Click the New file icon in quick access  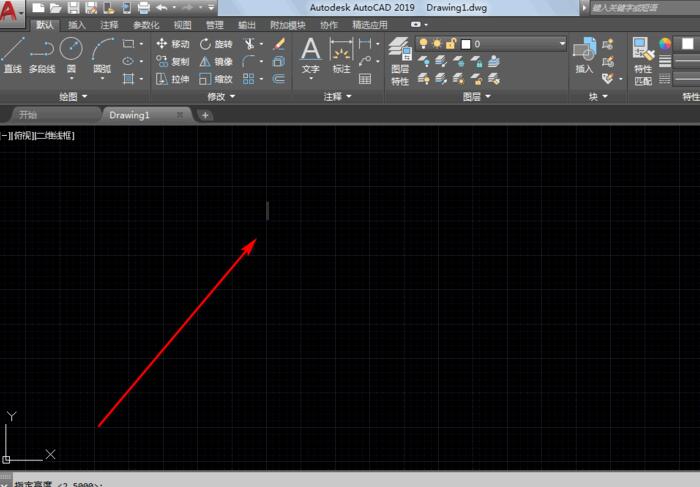(38, 7)
